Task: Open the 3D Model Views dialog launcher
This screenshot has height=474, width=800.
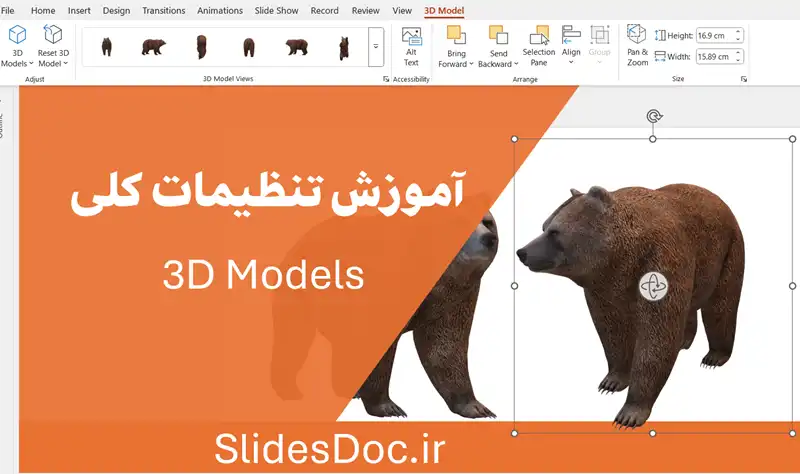Action: coord(386,79)
